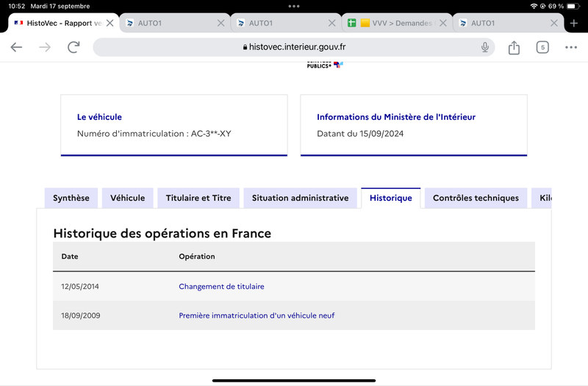Tap the three-dot multitasking control at top
The image size is (588, 386).
[294, 6]
